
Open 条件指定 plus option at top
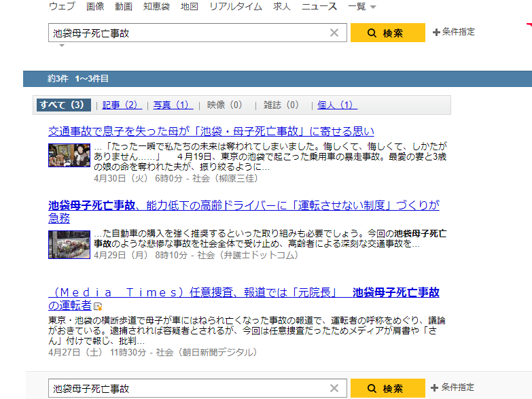454,32
